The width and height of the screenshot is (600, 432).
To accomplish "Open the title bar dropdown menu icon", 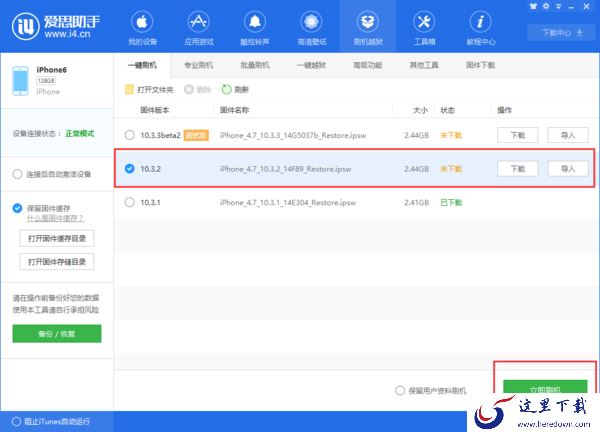I will tap(559, 7).
